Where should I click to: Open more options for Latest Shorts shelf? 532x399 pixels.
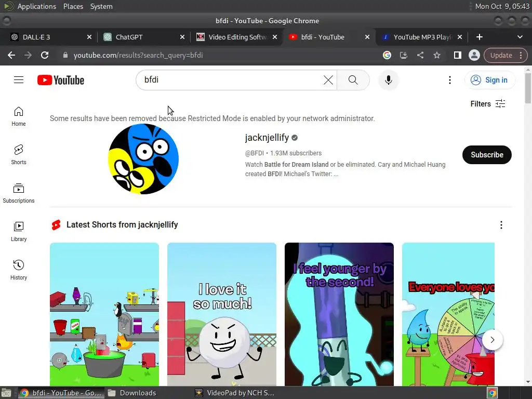501,225
